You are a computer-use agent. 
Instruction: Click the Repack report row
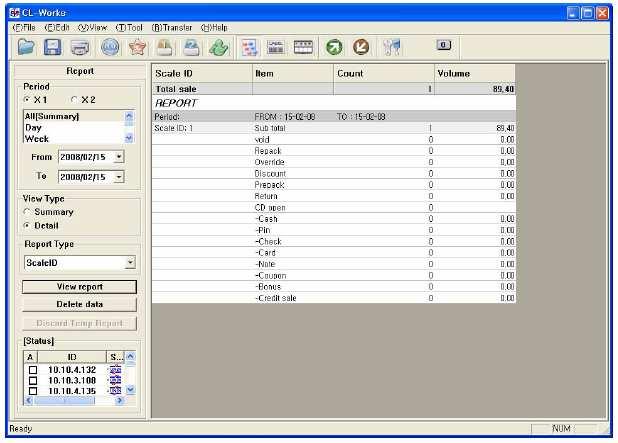333,151
